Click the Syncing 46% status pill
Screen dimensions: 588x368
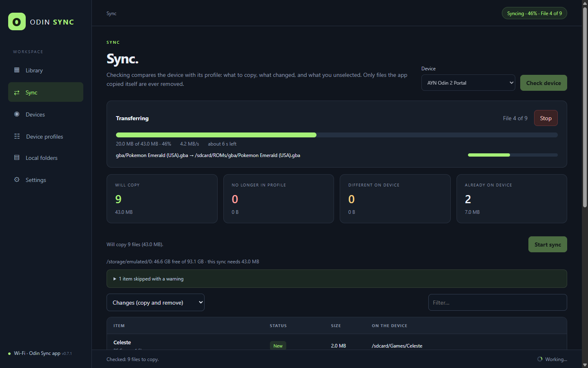(x=534, y=13)
